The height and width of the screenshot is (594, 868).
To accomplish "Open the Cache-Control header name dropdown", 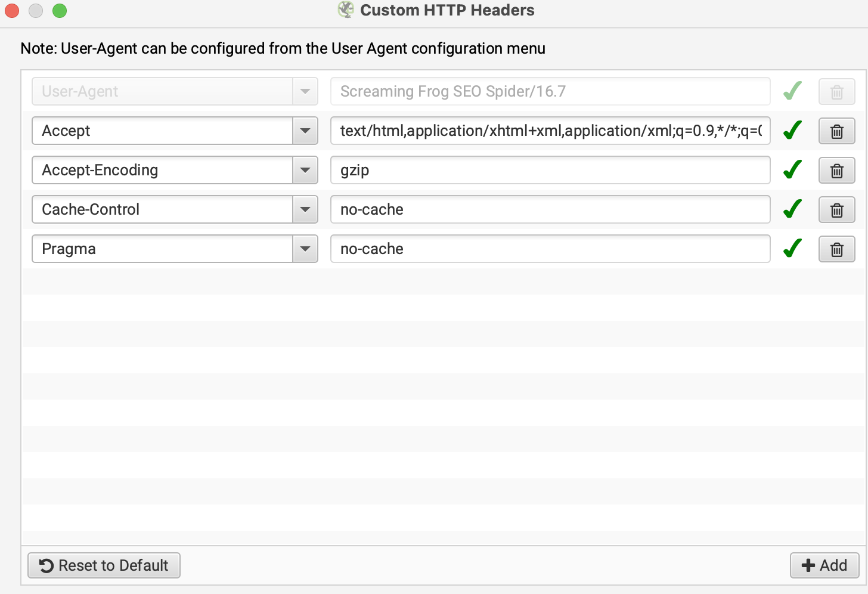I will click(x=305, y=209).
